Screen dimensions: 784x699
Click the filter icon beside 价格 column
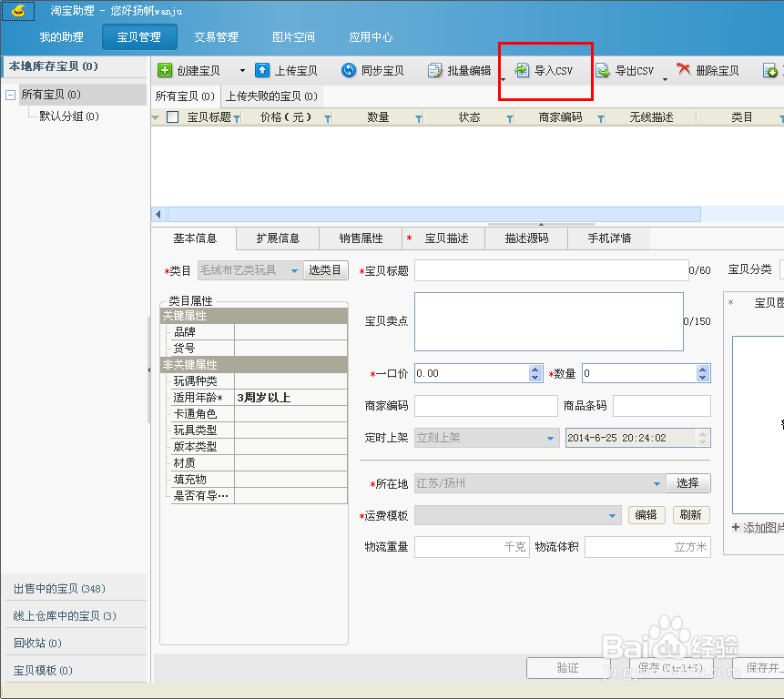[328, 118]
